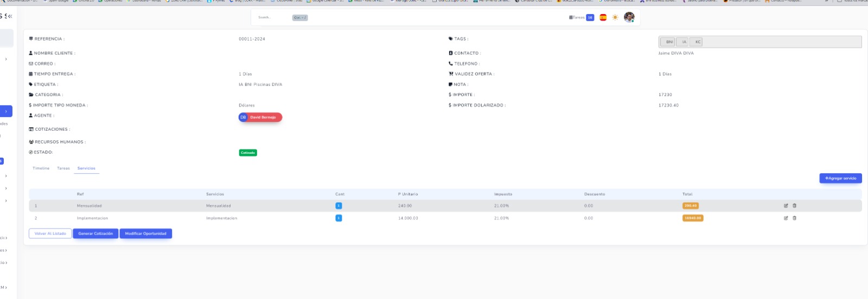
Task: Switch to the Timeline tab
Action: point(41,168)
